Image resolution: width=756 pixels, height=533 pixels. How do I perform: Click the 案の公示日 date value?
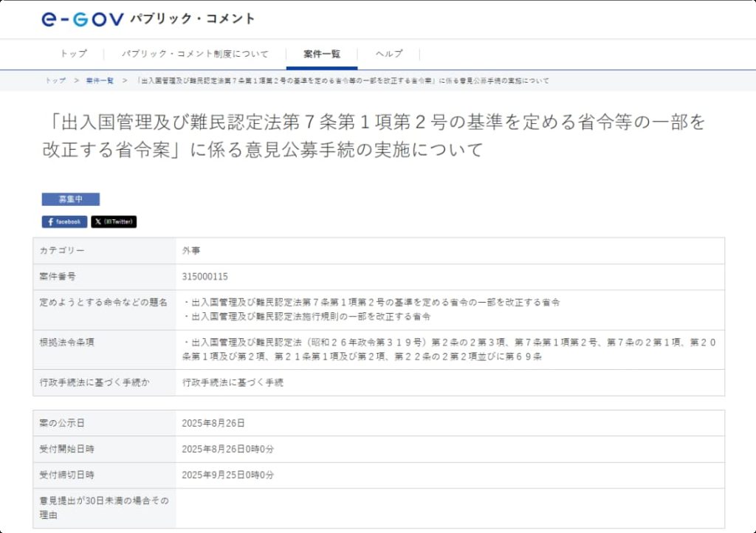[213, 423]
